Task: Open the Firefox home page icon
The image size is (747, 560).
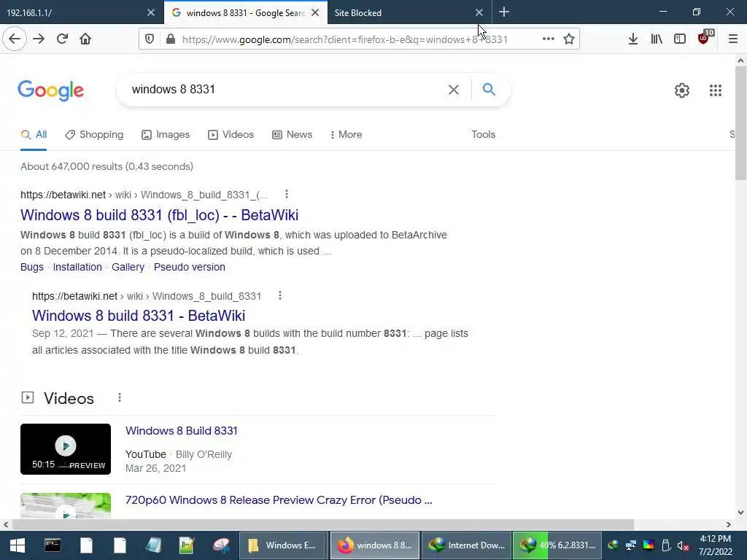Action: [85, 39]
